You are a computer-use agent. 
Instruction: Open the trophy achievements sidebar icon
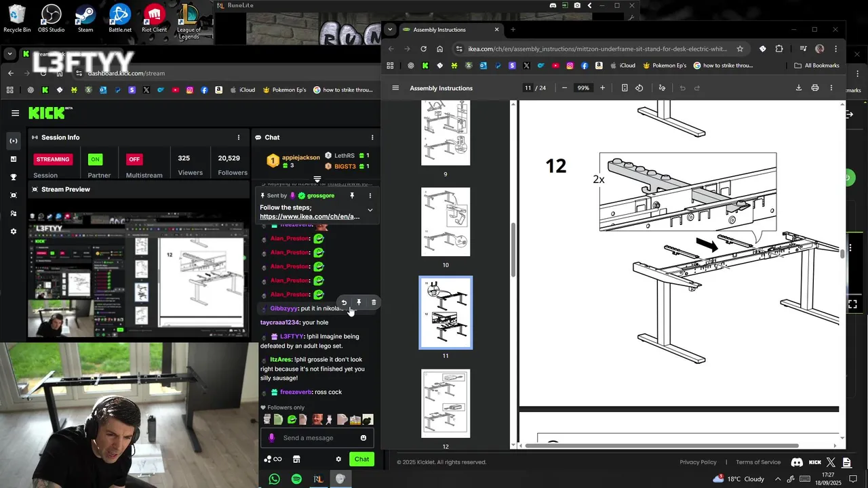(13, 177)
